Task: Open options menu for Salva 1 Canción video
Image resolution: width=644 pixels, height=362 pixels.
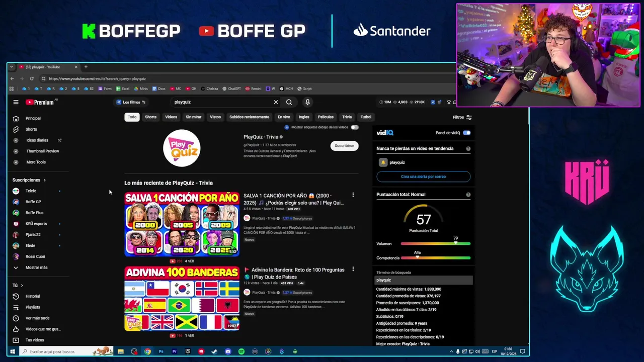Action: pyautogui.click(x=353, y=195)
